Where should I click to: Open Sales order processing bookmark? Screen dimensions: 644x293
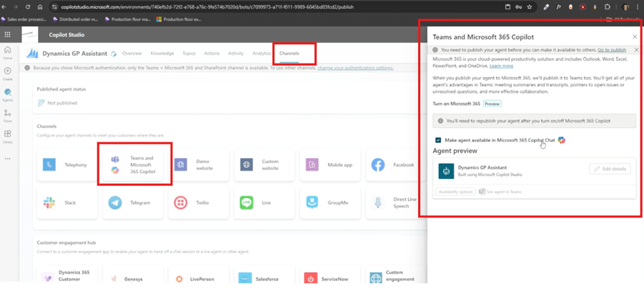click(24, 19)
